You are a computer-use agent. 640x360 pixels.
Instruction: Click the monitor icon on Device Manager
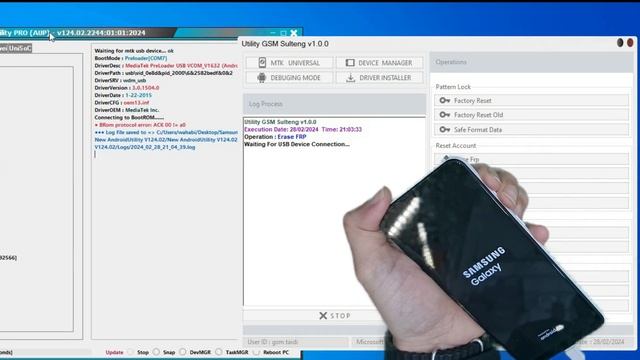click(350, 62)
